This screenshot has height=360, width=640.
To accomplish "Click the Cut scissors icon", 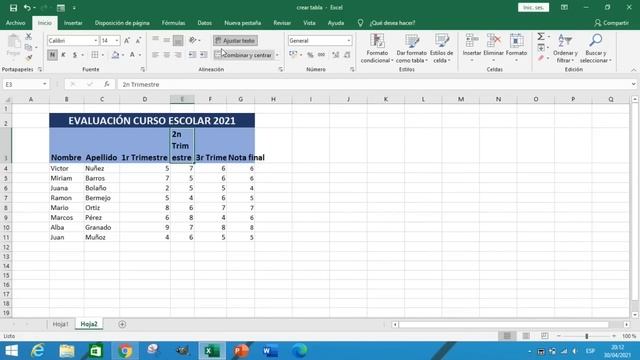I will [x=29, y=37].
